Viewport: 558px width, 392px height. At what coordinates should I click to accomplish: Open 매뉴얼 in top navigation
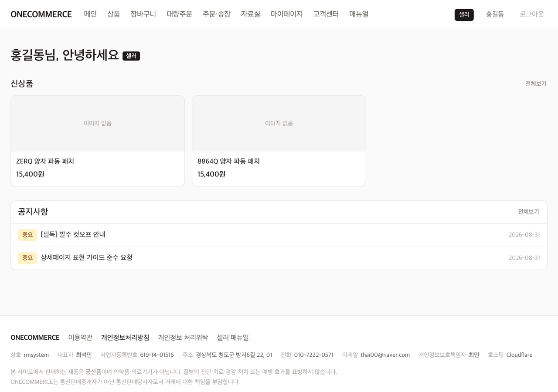tap(359, 14)
